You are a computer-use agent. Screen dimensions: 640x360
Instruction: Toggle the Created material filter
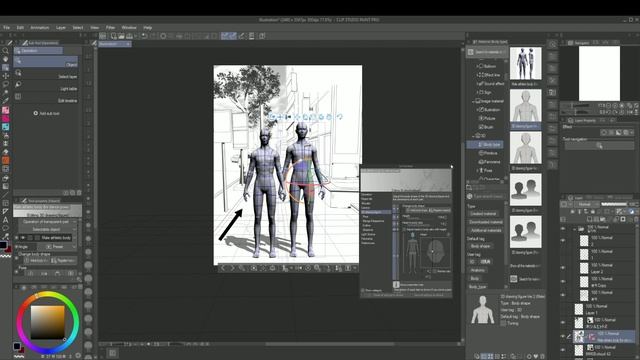point(483,213)
